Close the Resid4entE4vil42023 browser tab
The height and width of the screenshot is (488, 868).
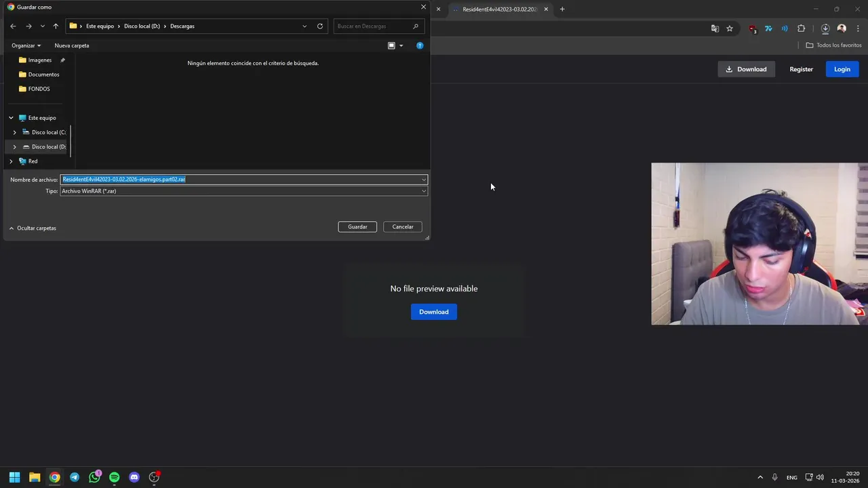[x=546, y=9]
